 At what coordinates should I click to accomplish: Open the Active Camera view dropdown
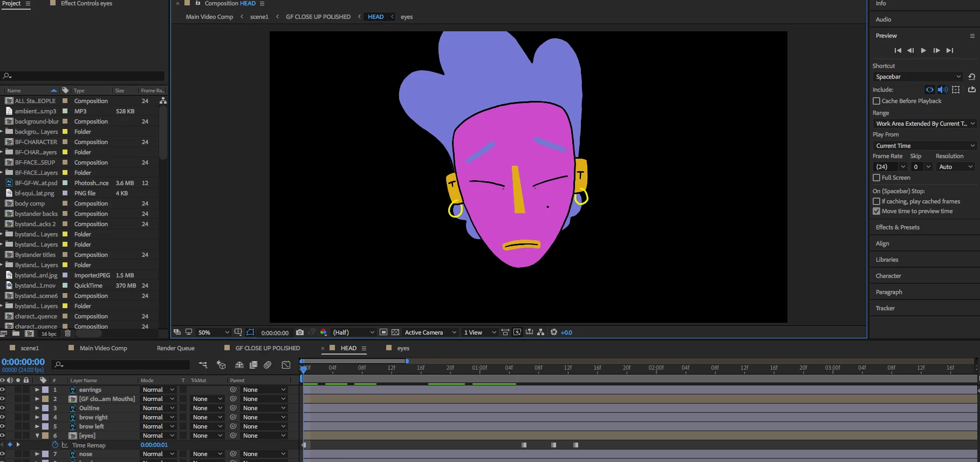click(430, 332)
